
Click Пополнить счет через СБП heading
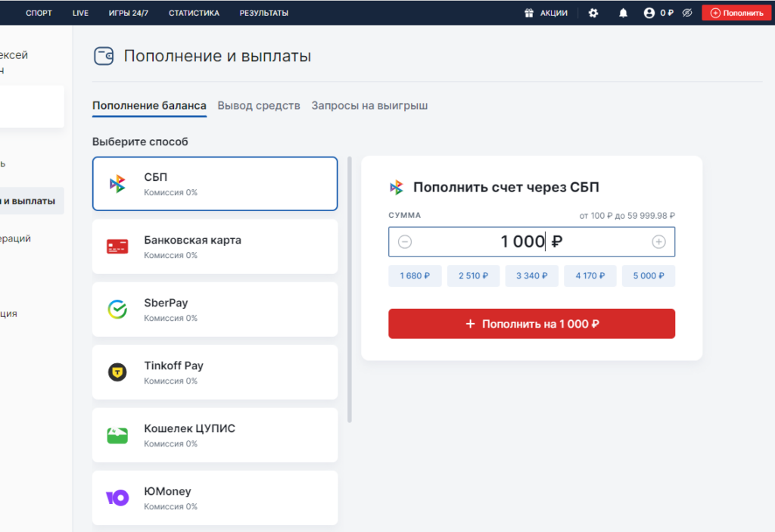(506, 188)
